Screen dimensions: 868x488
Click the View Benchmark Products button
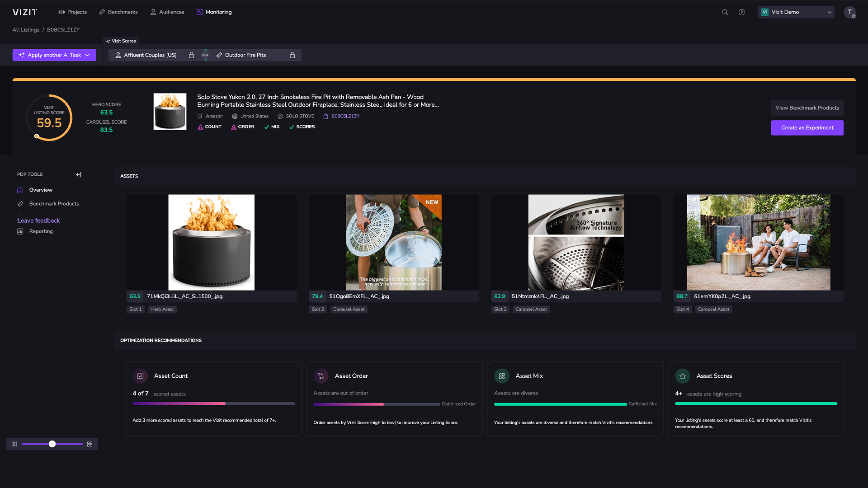[807, 108]
